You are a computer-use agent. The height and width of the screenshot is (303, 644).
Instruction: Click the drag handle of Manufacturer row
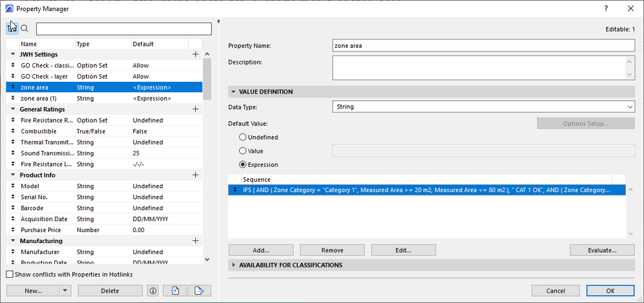(12, 251)
